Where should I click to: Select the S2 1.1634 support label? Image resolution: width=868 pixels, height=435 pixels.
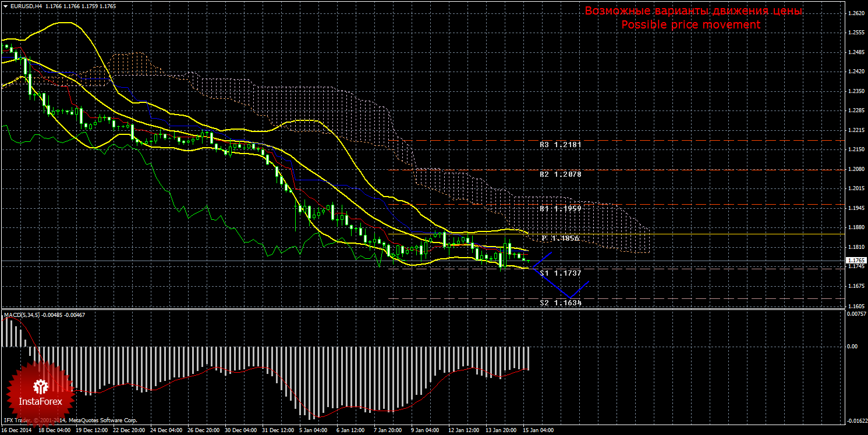click(x=561, y=302)
